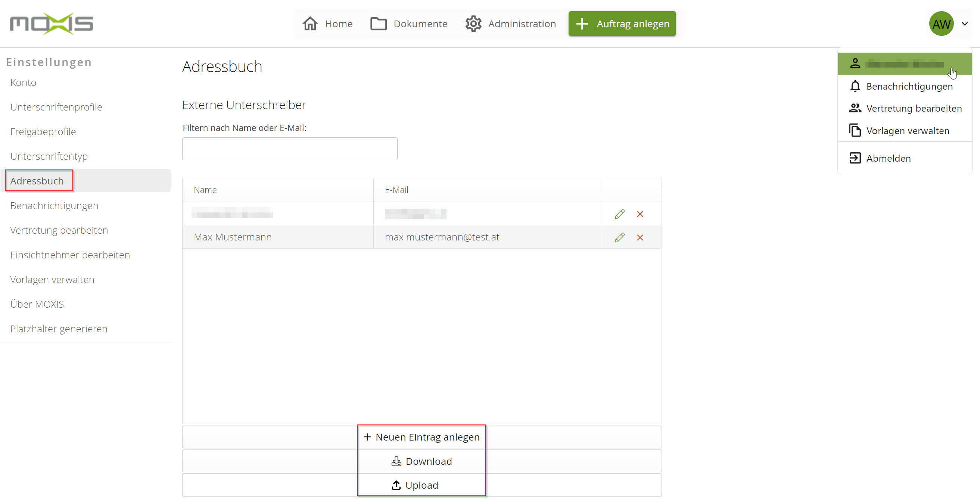
Task: Click Neuen Eintrag anlegen button
Action: [421, 437]
